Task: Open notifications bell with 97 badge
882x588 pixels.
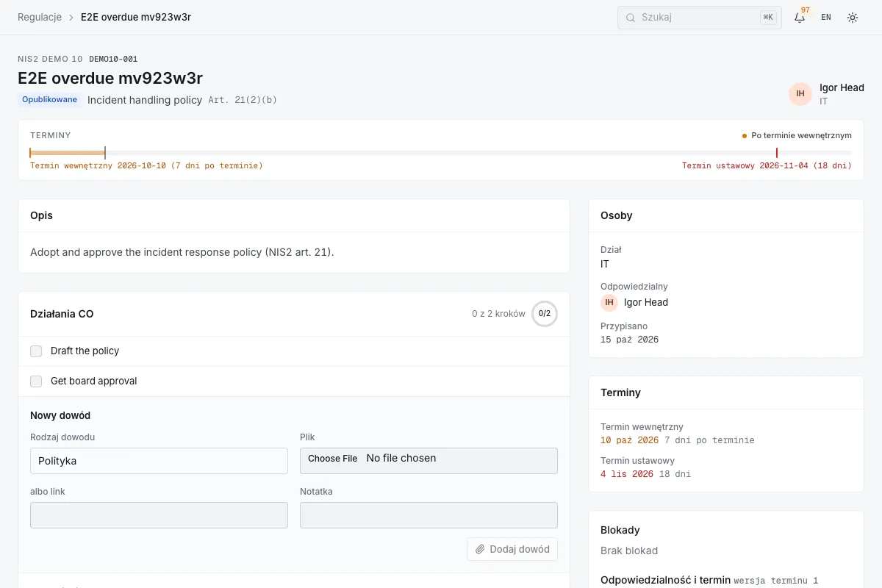Action: [x=800, y=17]
